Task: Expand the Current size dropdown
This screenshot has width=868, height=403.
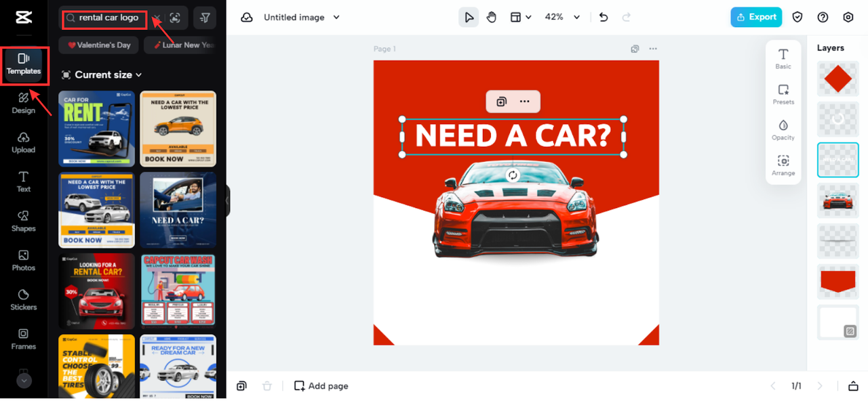Action: (102, 75)
